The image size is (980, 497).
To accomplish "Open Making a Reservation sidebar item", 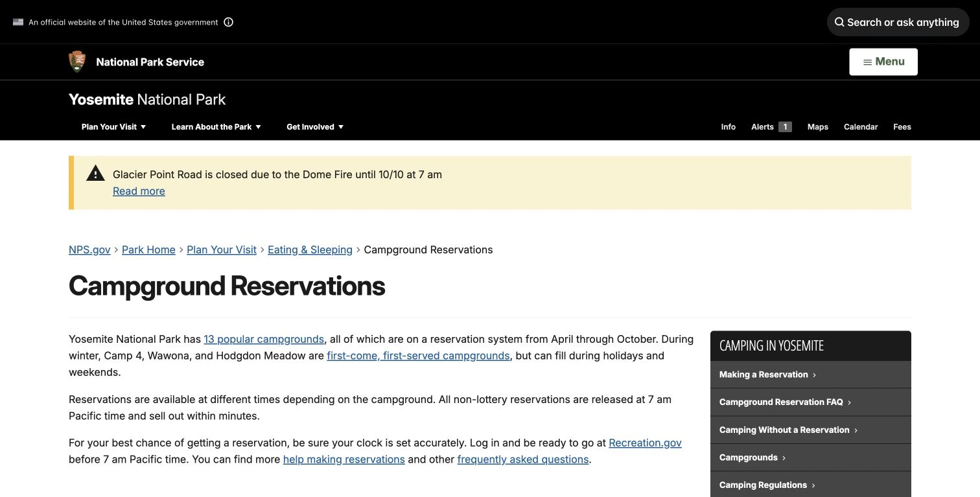I will pyautogui.click(x=811, y=375).
